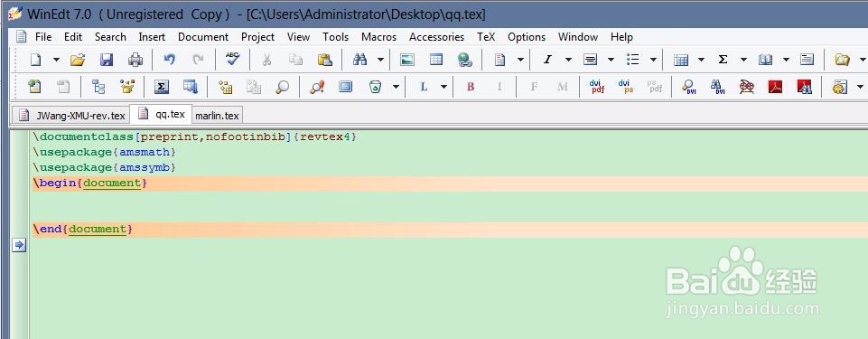Open the Options menu
868x339 pixels.
[527, 37]
